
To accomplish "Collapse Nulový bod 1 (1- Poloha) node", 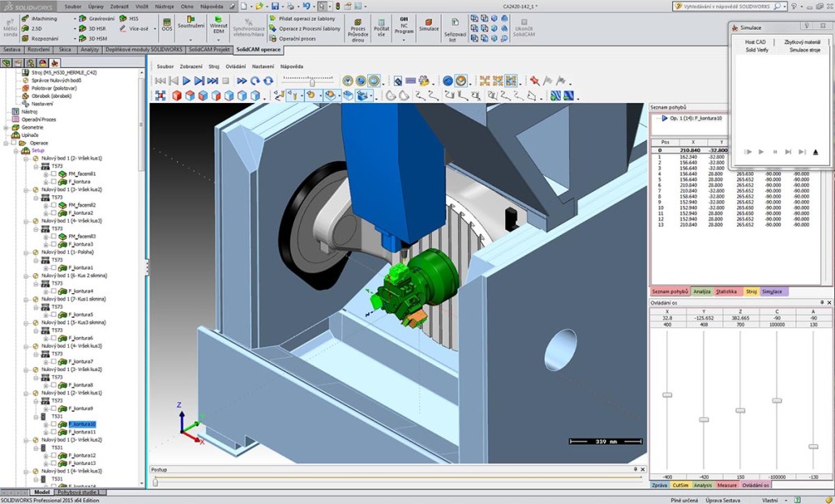I will (26, 252).
